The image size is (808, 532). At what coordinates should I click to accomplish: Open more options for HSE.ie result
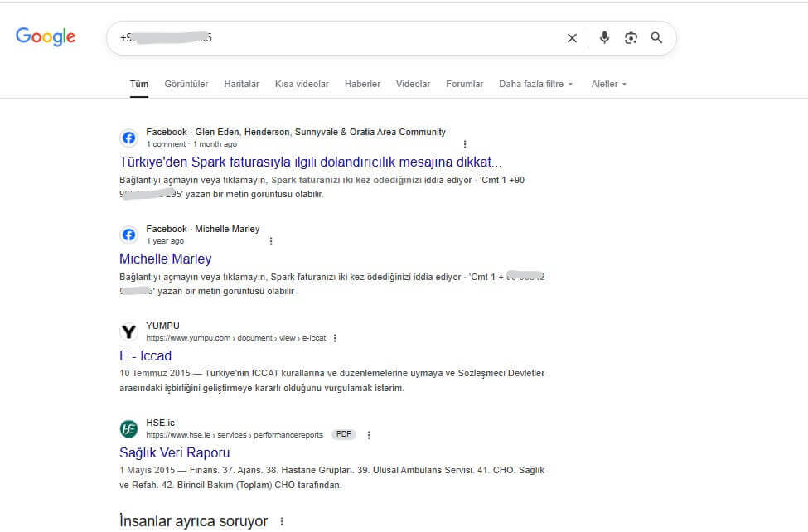(x=369, y=435)
